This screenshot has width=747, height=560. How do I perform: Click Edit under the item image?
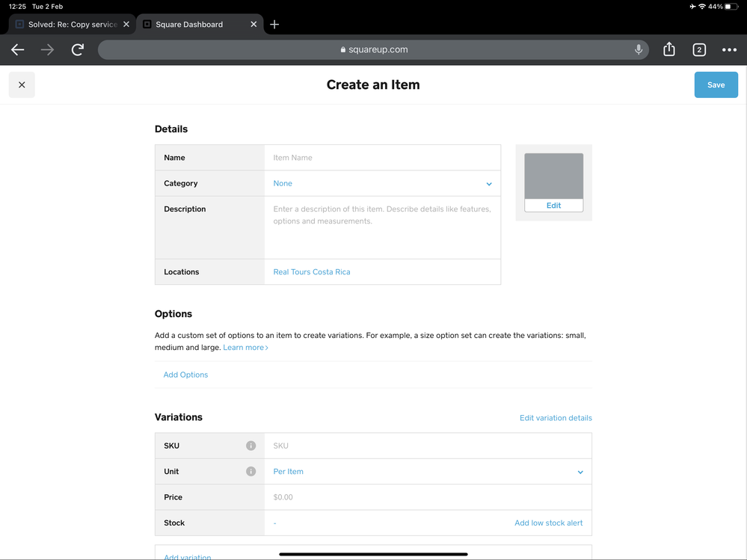point(553,206)
